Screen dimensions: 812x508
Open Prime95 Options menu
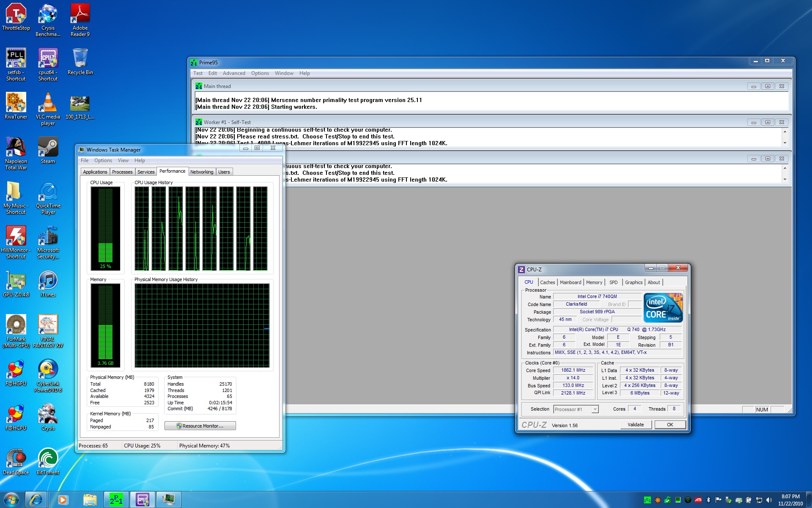(x=260, y=73)
